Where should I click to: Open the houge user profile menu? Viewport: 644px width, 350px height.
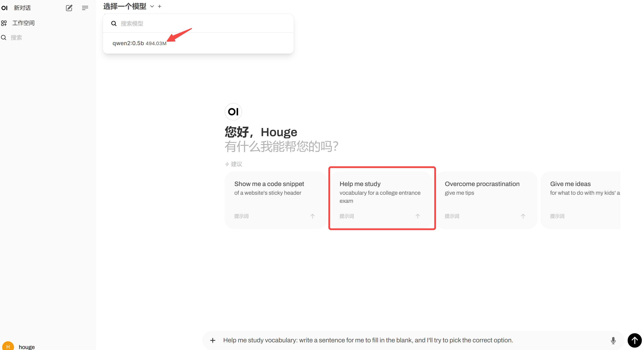[x=27, y=347]
